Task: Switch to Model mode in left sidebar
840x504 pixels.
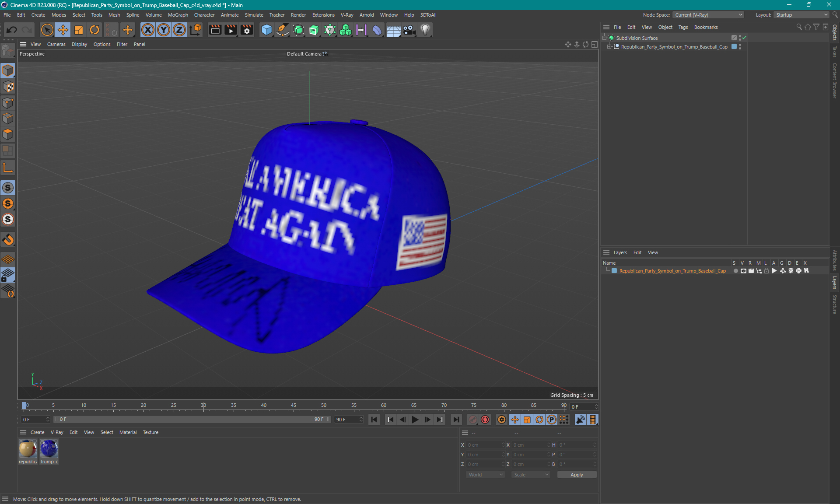Action: click(8, 70)
